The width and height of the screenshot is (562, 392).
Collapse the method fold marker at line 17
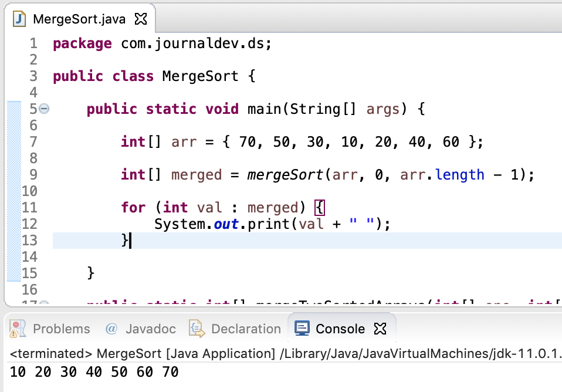point(45,303)
